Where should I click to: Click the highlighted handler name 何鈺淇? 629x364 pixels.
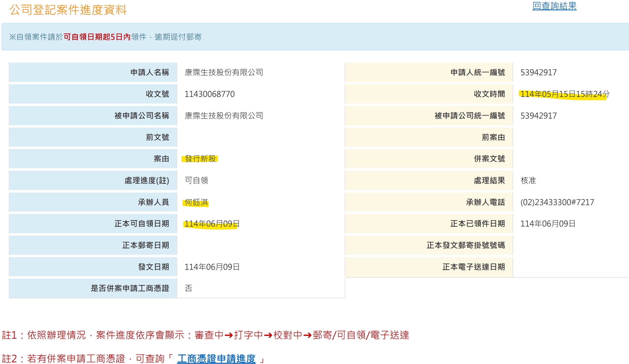[196, 202]
